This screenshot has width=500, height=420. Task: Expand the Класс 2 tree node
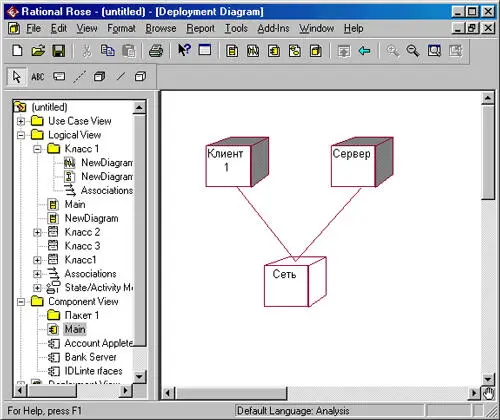37,232
